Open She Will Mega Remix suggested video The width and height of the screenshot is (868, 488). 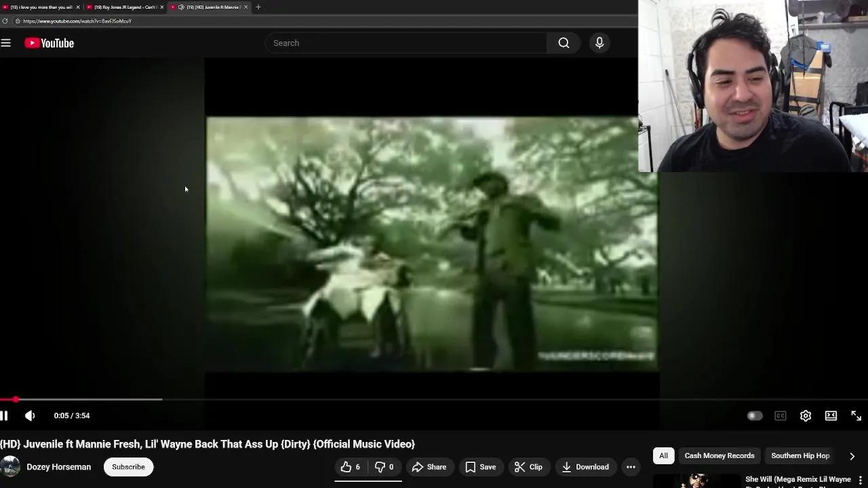pos(797,480)
